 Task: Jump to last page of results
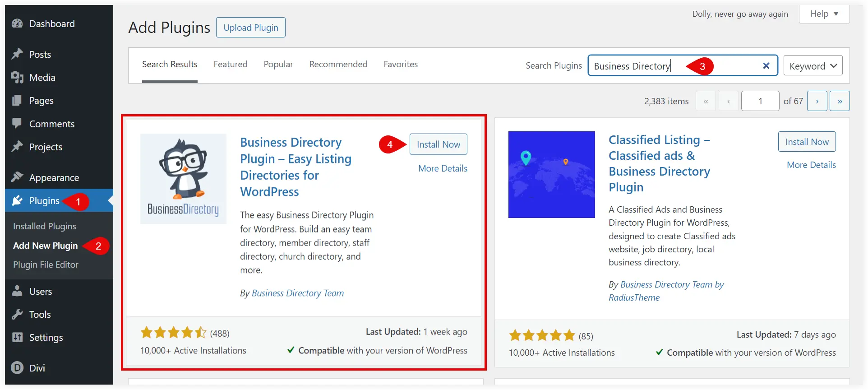[x=840, y=101]
